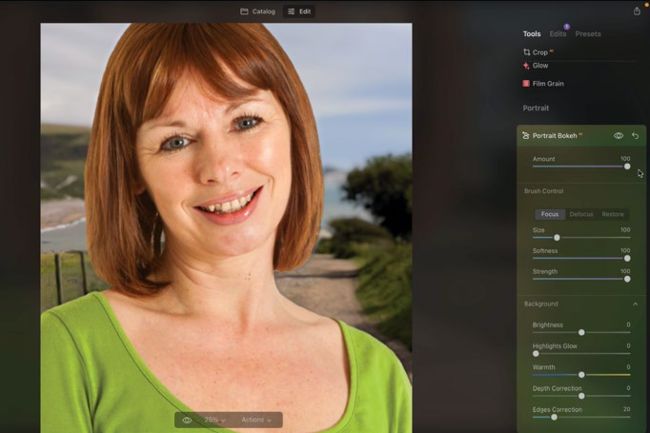This screenshot has width=650, height=433.
Task: Switch to the Presets tab
Action: (x=588, y=34)
